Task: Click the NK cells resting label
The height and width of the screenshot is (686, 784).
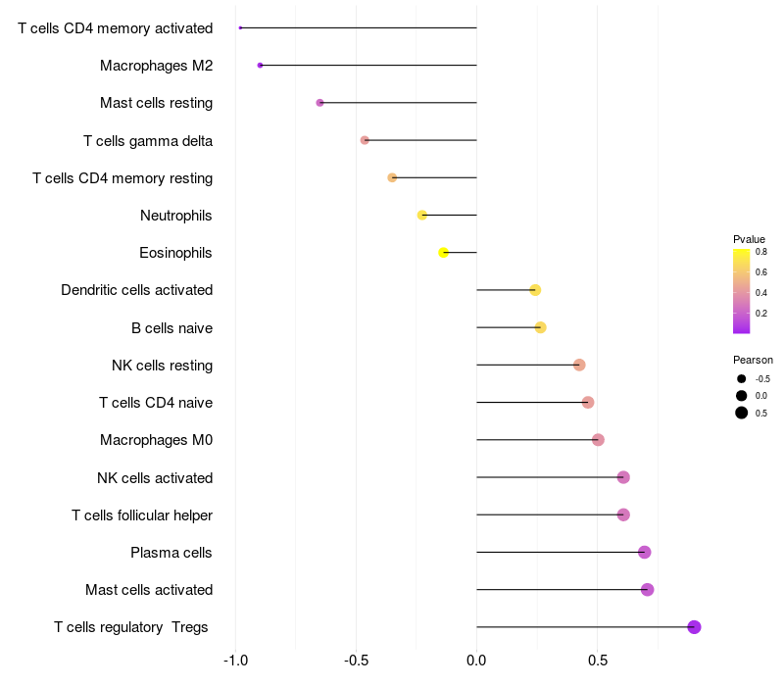Action: pyautogui.click(x=162, y=366)
